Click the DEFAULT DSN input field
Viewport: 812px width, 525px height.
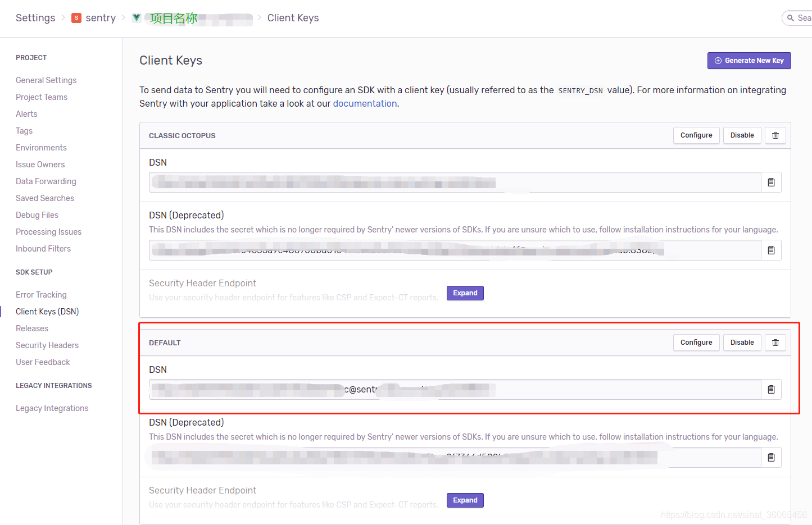(562, 390)
